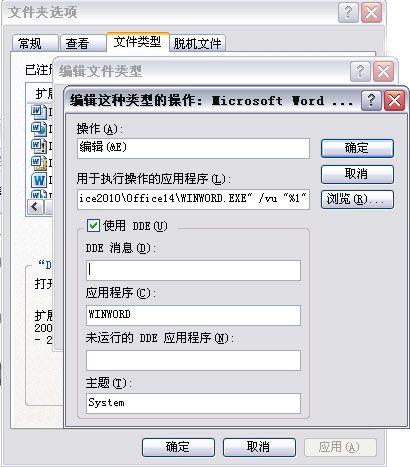Click the 应用(A) button in 文件夹选项
Image resolution: width=410 pixels, height=467 pixels.
pyautogui.click(x=340, y=447)
